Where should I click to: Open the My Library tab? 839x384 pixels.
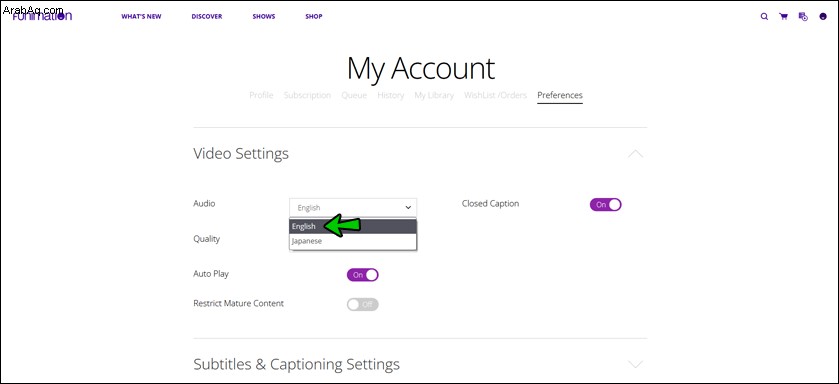tap(434, 95)
